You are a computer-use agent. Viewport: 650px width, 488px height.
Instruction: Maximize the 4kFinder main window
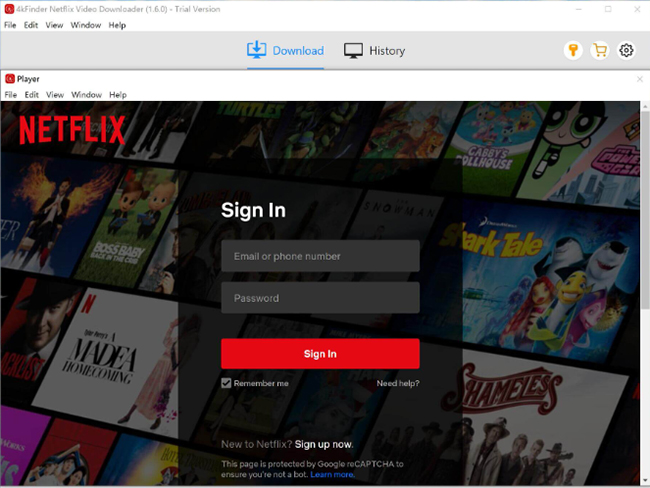(x=608, y=9)
